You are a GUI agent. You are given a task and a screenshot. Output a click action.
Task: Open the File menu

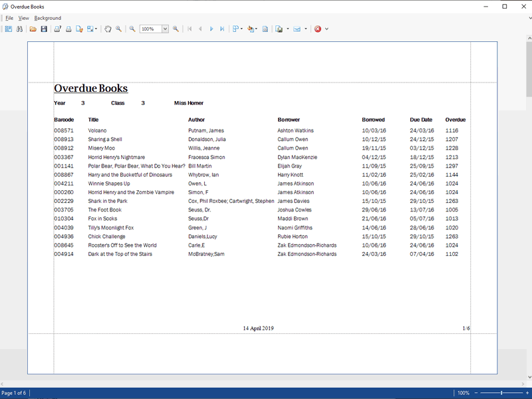(x=9, y=18)
